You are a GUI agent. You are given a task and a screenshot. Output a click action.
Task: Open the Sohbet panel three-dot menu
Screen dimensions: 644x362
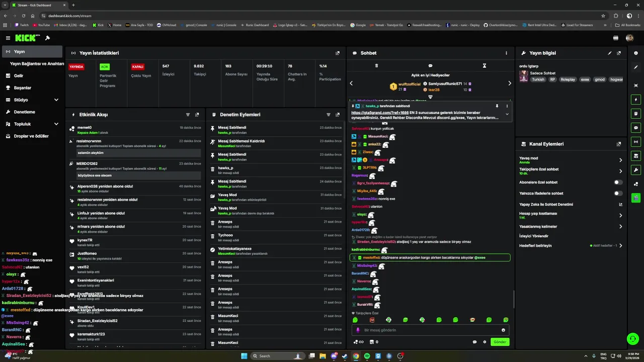tap(506, 53)
